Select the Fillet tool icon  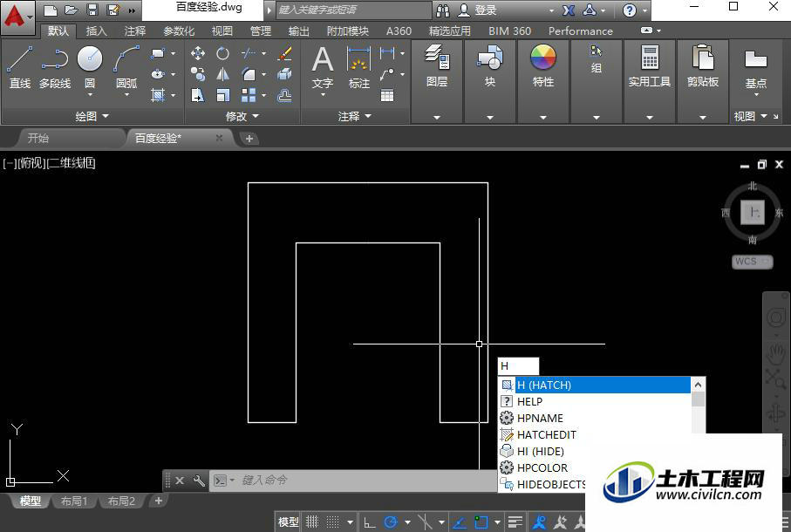249,74
